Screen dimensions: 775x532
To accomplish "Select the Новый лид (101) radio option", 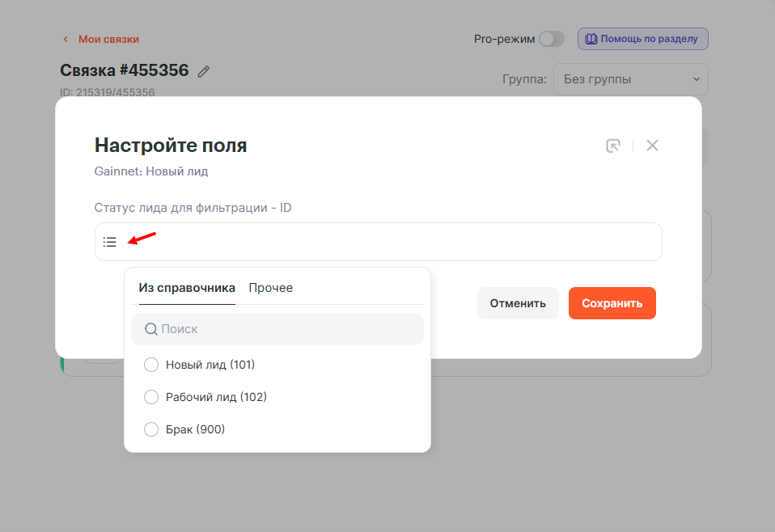I will pos(151,365).
